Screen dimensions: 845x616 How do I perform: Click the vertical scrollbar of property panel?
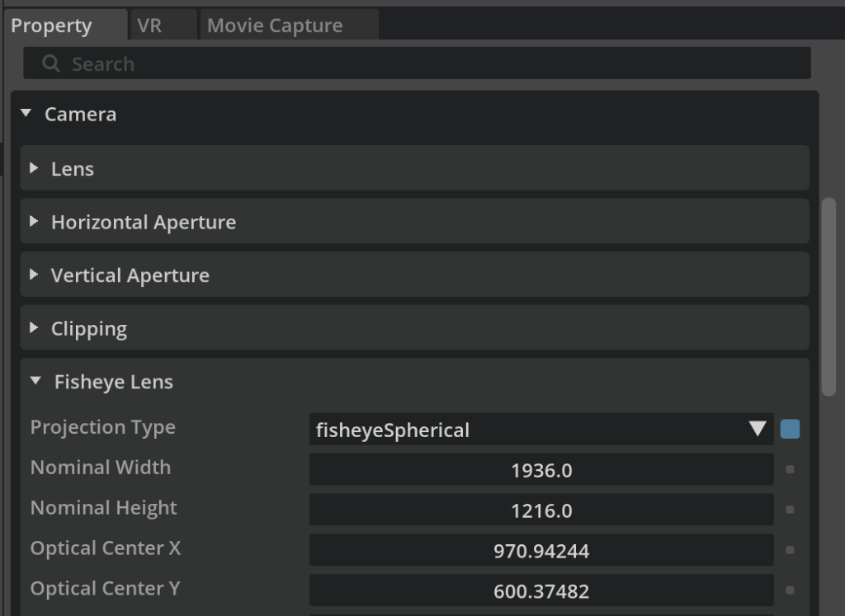pos(829,297)
